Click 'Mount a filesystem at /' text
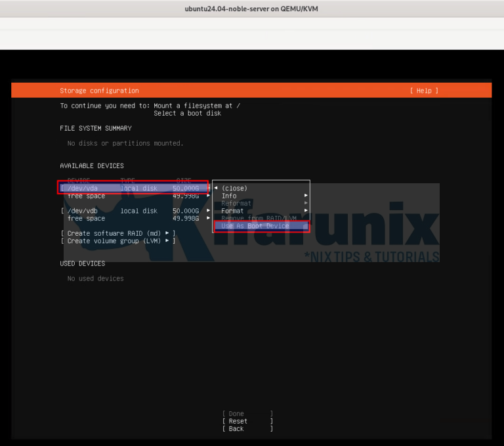 click(x=197, y=106)
